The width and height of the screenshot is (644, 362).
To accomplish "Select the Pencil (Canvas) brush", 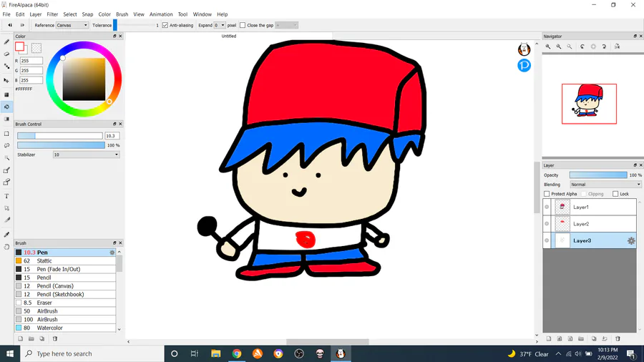I will click(65, 286).
